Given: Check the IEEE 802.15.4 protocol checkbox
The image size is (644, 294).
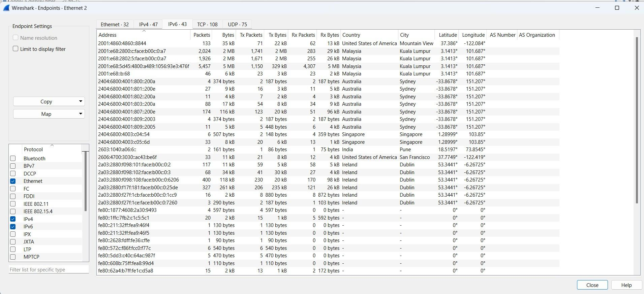Looking at the screenshot, I should pyautogui.click(x=13, y=211).
